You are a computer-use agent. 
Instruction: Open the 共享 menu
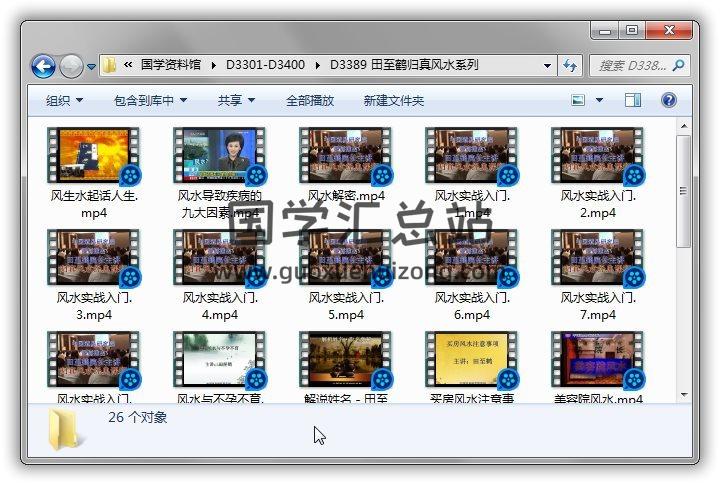coord(236,100)
